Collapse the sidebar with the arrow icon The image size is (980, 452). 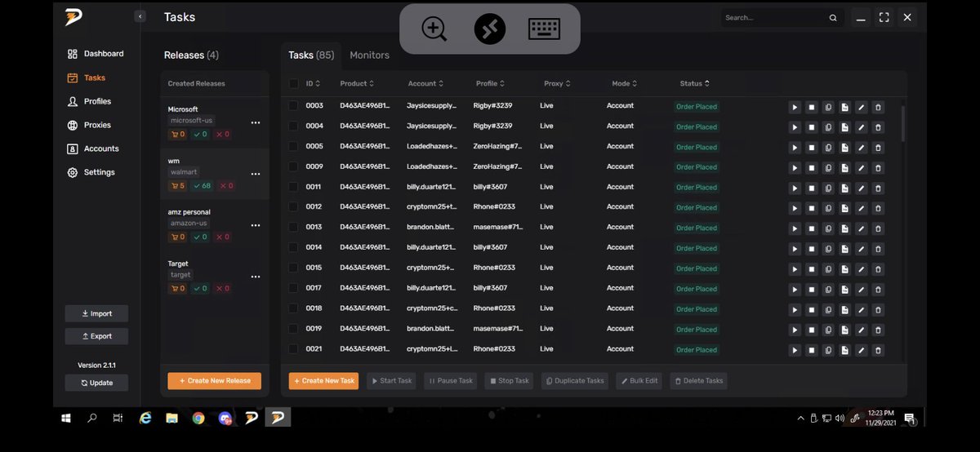pos(140,16)
